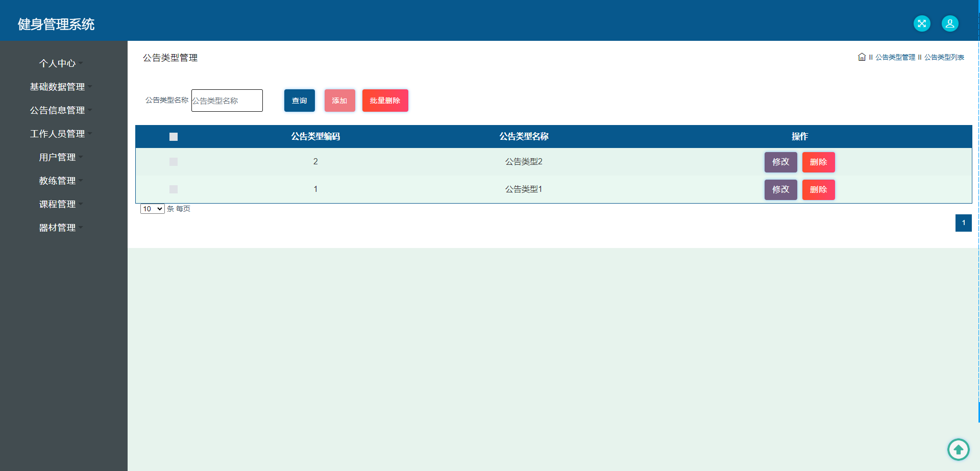Click the 公告类型2 name cell
This screenshot has height=471, width=980.
[524, 162]
